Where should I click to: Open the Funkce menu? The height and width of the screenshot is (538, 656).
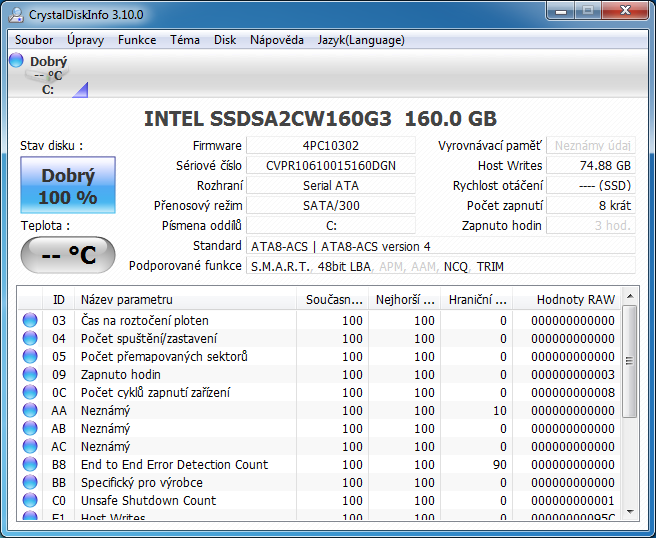[x=136, y=40]
